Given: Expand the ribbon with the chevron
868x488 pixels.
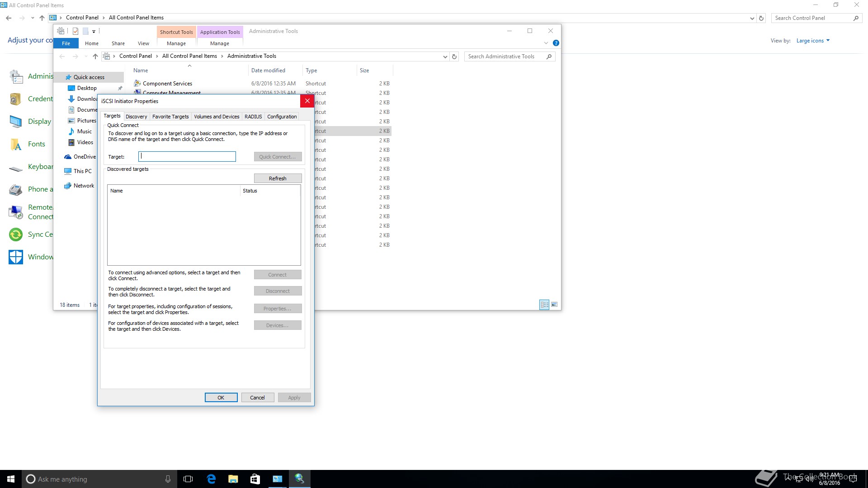Looking at the screenshot, I should pyautogui.click(x=546, y=43).
